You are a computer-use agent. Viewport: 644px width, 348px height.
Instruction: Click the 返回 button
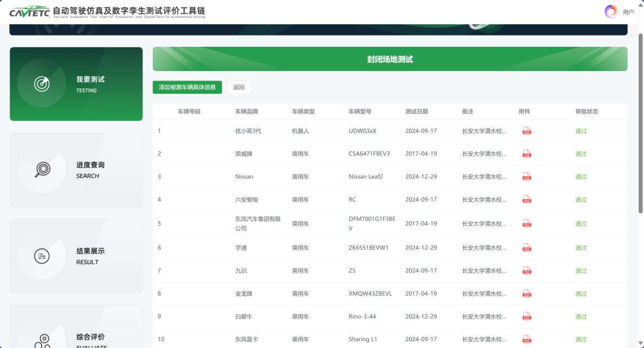pos(239,87)
